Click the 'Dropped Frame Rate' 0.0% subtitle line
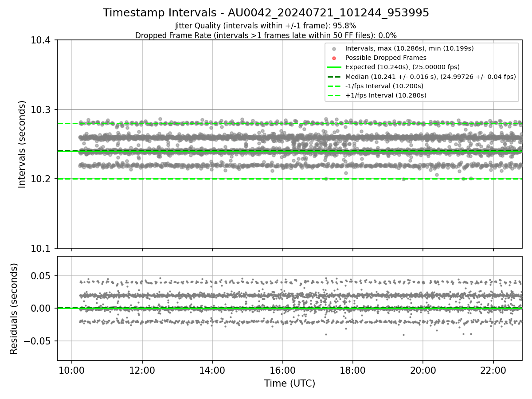Image resolution: width=532 pixels, height=399 pixels. 266,35
